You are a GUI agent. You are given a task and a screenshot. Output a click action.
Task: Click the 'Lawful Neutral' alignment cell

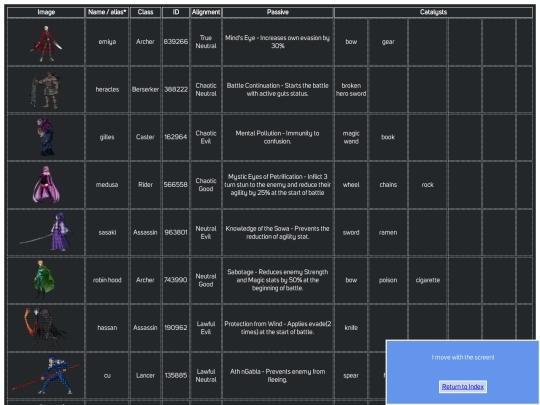206,375
